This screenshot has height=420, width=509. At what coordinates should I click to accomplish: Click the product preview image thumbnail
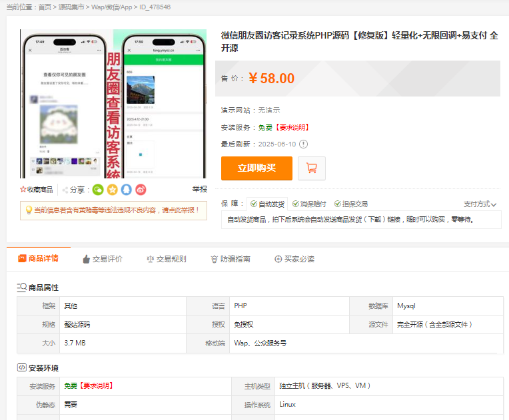pyautogui.click(x=113, y=104)
